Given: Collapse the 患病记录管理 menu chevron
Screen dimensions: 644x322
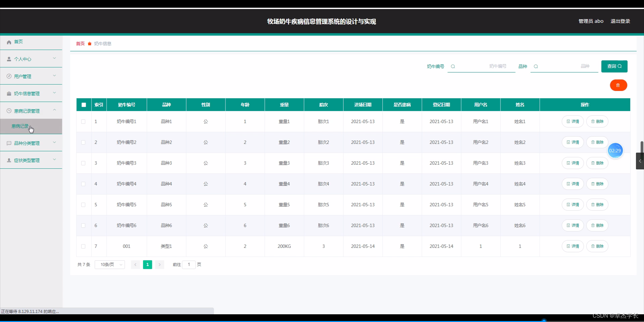Looking at the screenshot, I should (x=54, y=110).
